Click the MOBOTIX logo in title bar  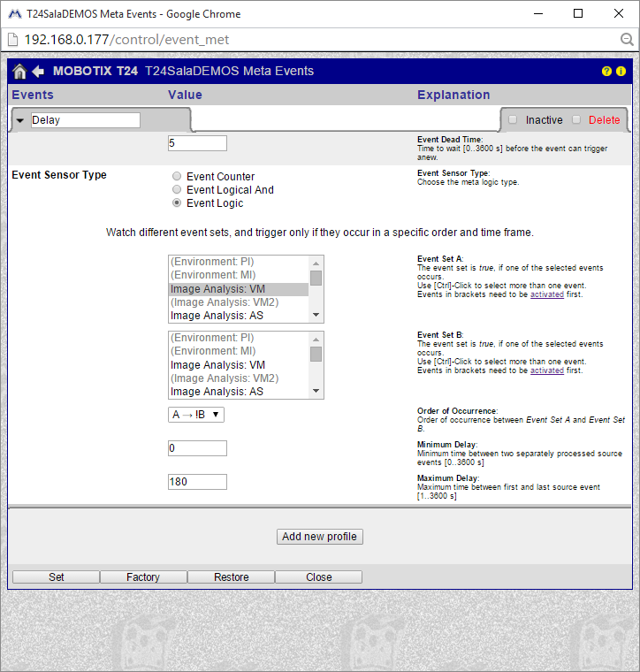(14, 14)
